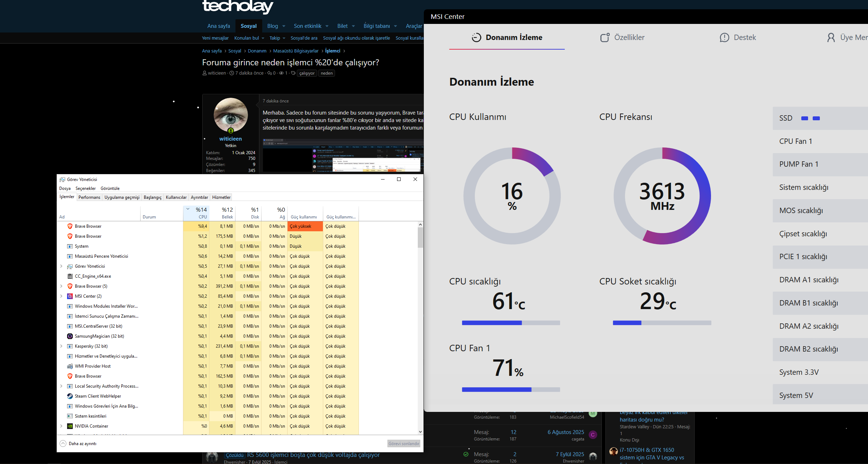Expand the Görev Yöneticisi process group

[x=61, y=266]
